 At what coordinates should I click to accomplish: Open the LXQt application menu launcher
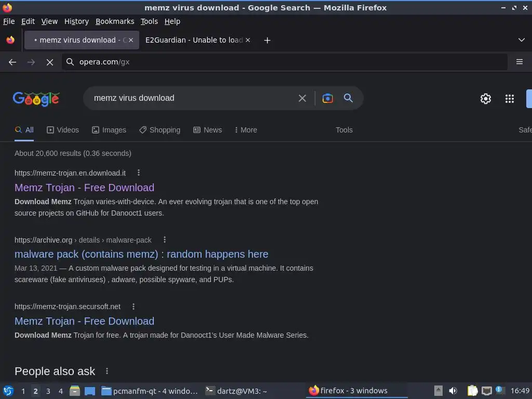(8, 391)
